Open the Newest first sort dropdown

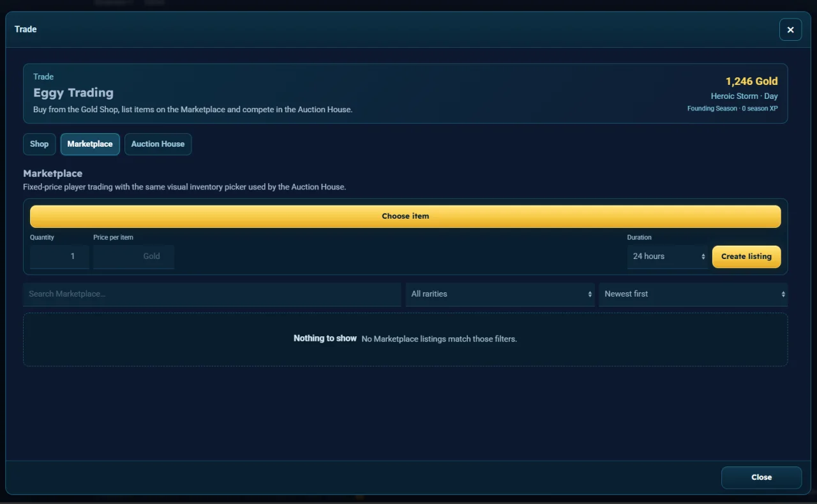(x=693, y=294)
